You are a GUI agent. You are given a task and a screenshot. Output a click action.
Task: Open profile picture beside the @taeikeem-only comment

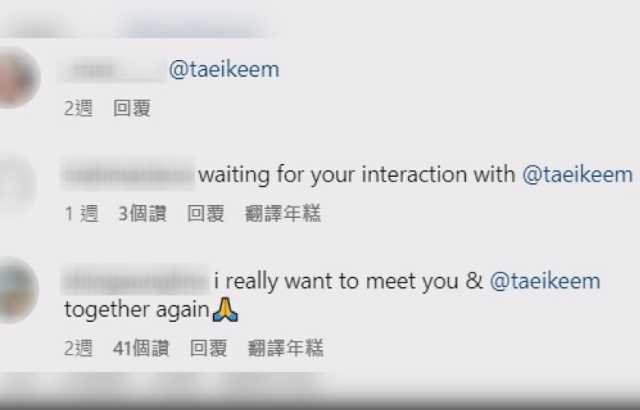(16, 78)
